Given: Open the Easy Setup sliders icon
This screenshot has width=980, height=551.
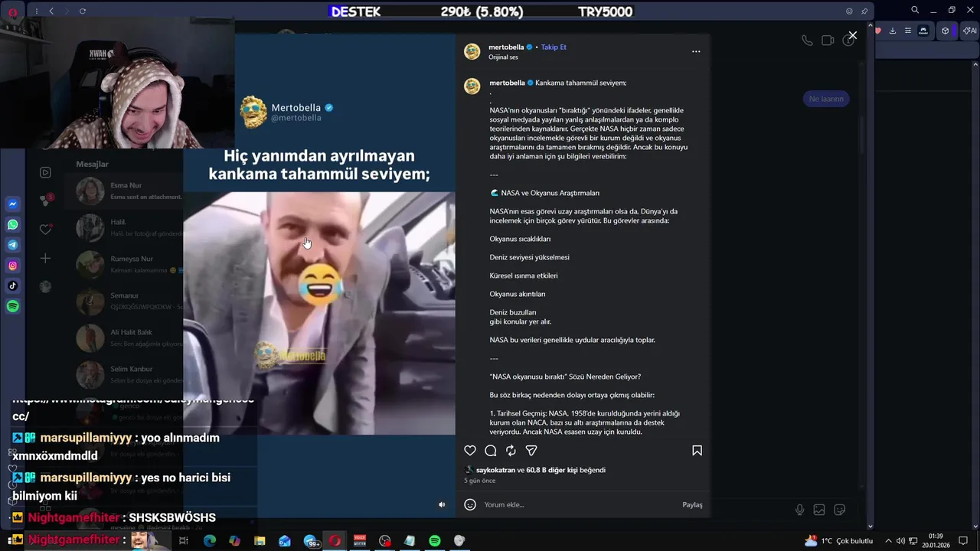Looking at the screenshot, I should 908,31.
